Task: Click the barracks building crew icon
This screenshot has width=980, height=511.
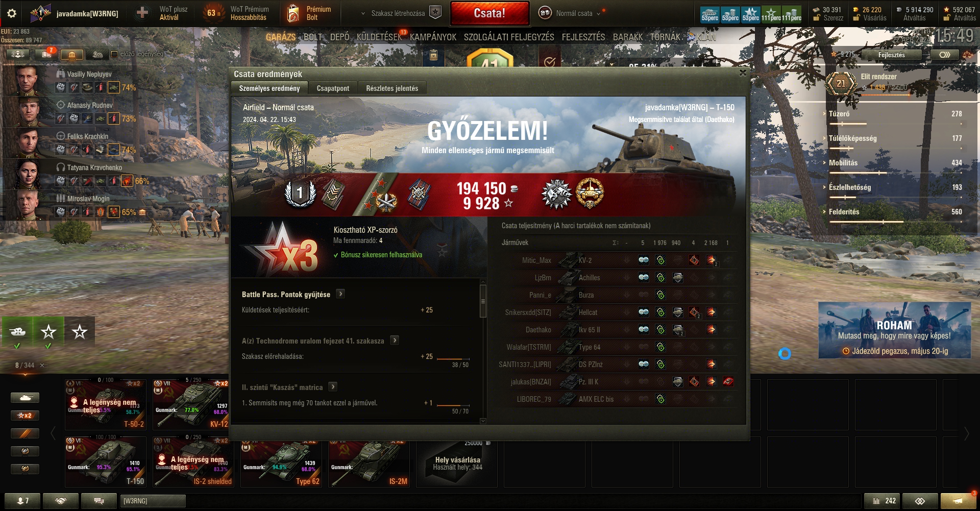Action: [72, 55]
